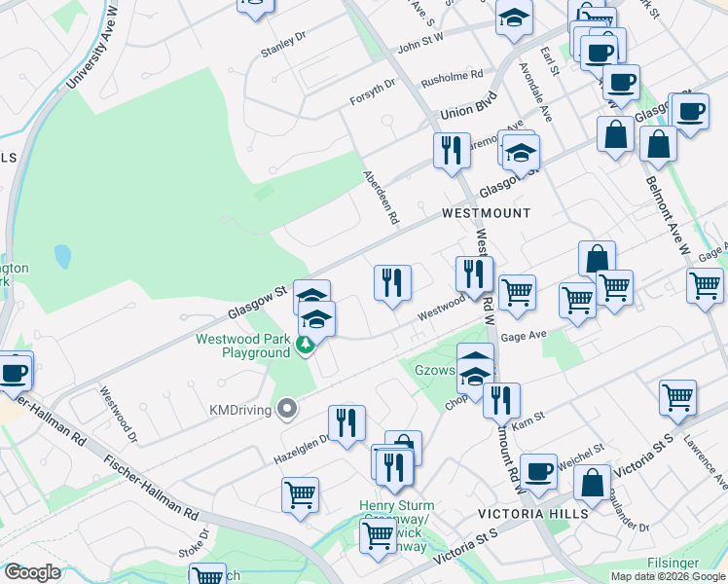Click the Weichel St street label
Screen dimensions: 728x584
click(581, 456)
